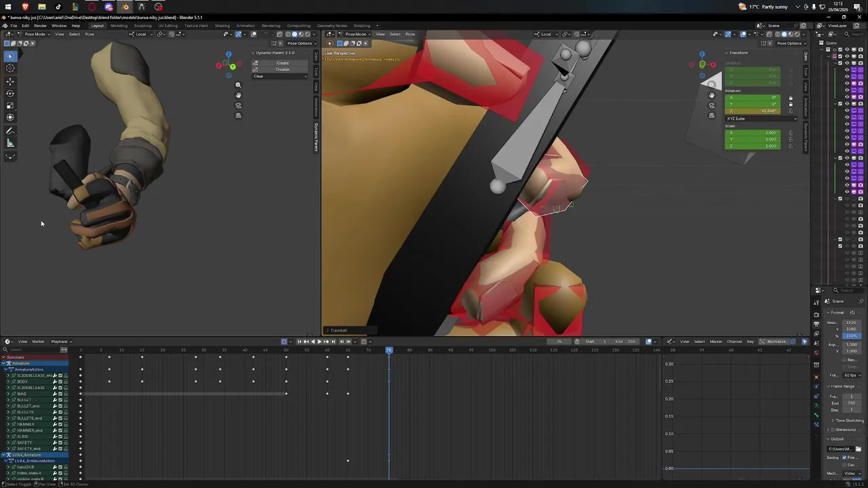Open XYZ Euler rotation mode dropdown

click(762, 119)
